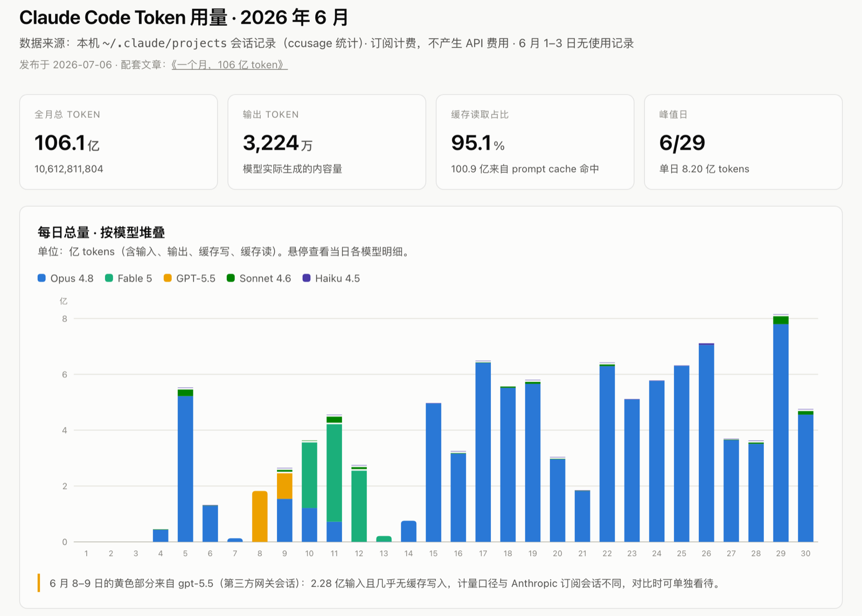The width and height of the screenshot is (862, 616).
Task: Click the 单日 8.20 亿 tokens text
Action: click(x=704, y=169)
